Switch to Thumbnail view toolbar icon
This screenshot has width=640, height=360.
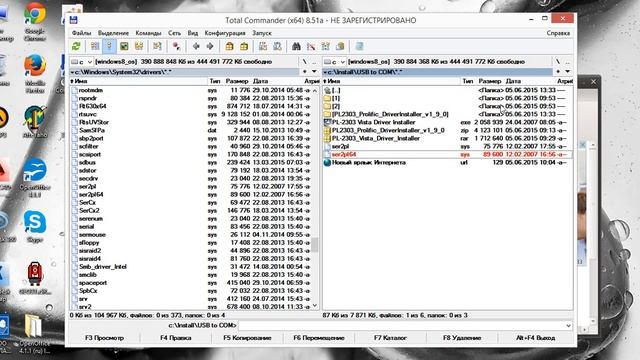point(124,46)
